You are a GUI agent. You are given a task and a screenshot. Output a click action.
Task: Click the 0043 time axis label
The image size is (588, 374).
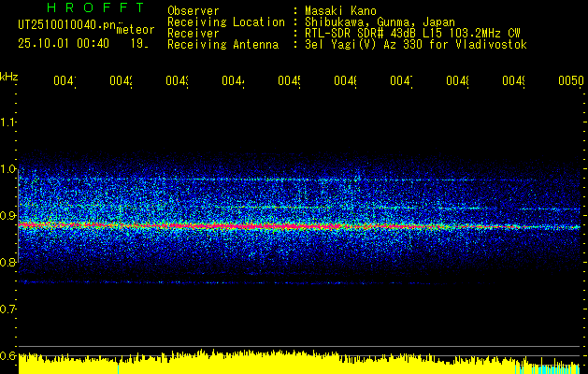click(x=177, y=80)
